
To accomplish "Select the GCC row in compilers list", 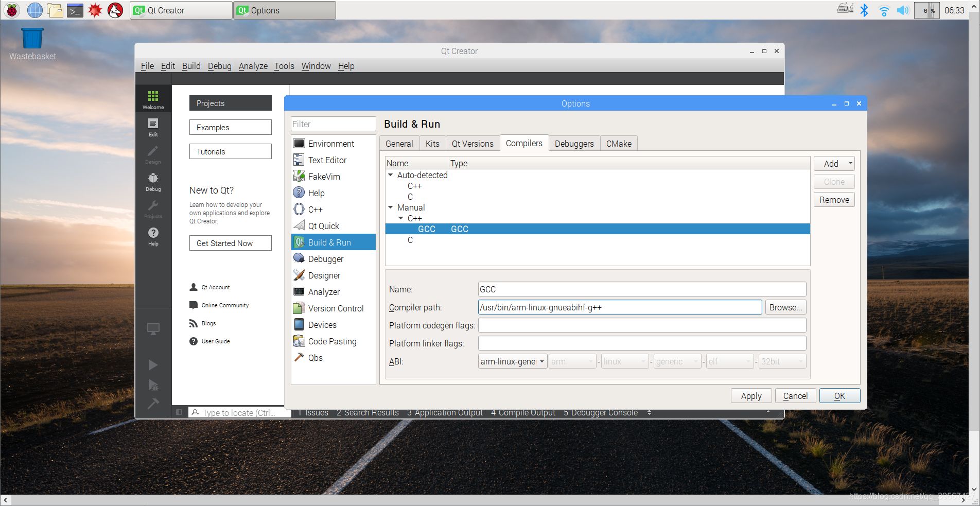I will click(598, 229).
